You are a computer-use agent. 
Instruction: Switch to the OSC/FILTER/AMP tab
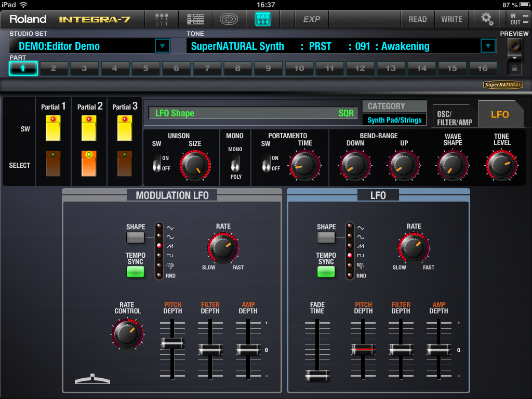(x=455, y=117)
